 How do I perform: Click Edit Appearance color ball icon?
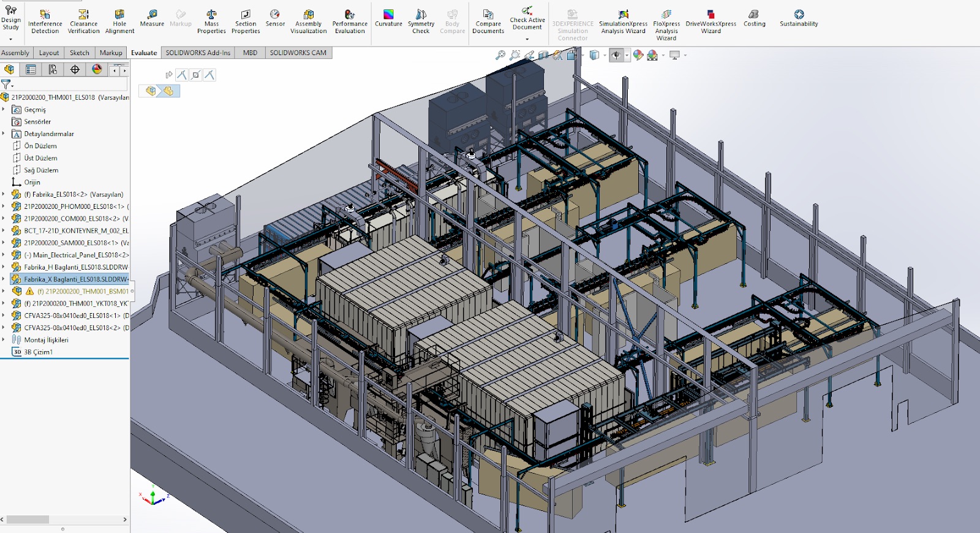pyautogui.click(x=638, y=55)
